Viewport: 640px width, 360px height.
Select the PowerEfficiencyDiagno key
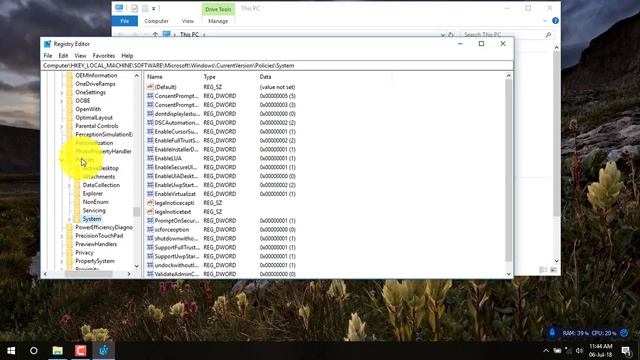pyautogui.click(x=104, y=227)
